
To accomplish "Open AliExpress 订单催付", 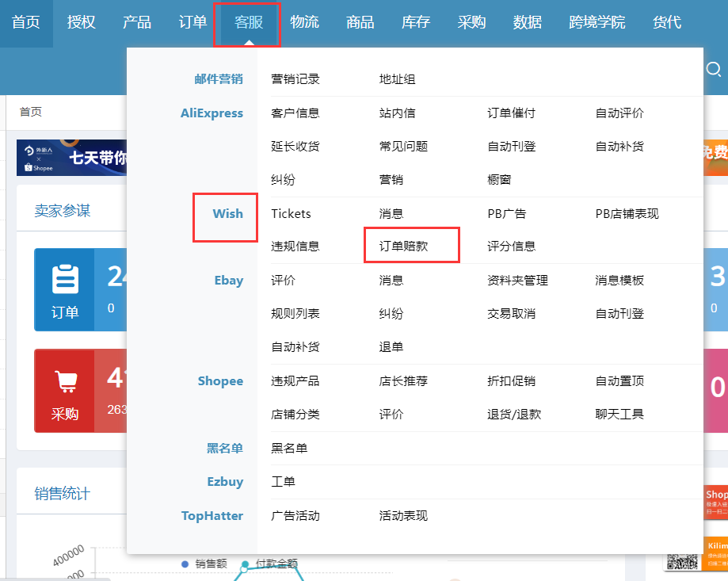I will [512, 113].
